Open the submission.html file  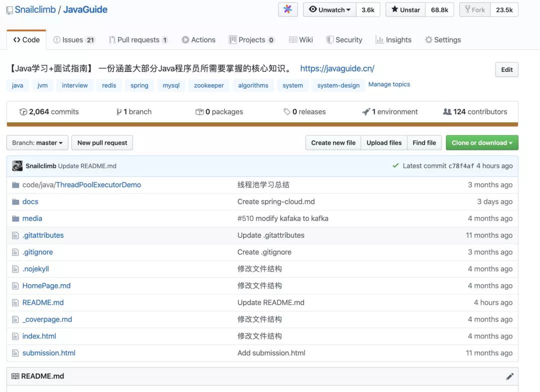click(x=49, y=353)
